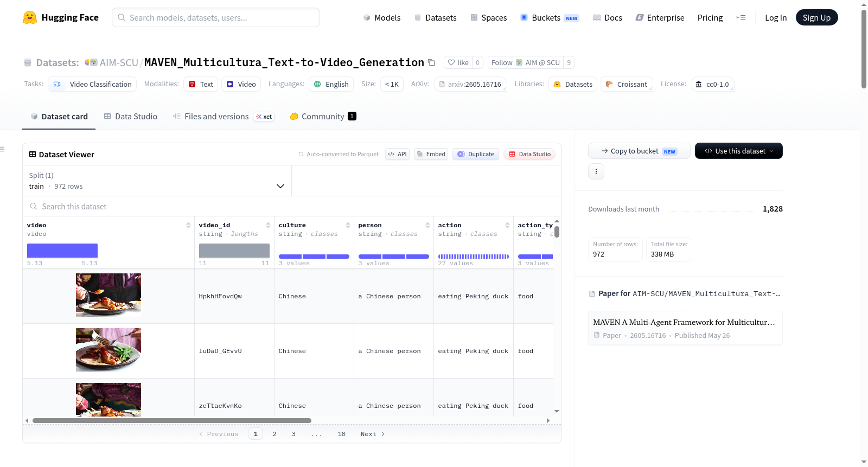Screen dimensions: 868x467
Task: Click the video_id lengths histogram bar
Action: 234,251
